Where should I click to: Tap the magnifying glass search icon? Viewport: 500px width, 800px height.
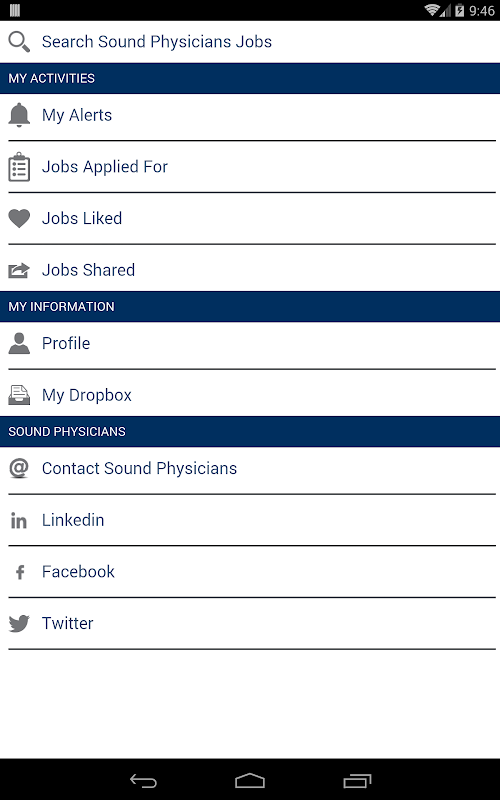tap(19, 42)
